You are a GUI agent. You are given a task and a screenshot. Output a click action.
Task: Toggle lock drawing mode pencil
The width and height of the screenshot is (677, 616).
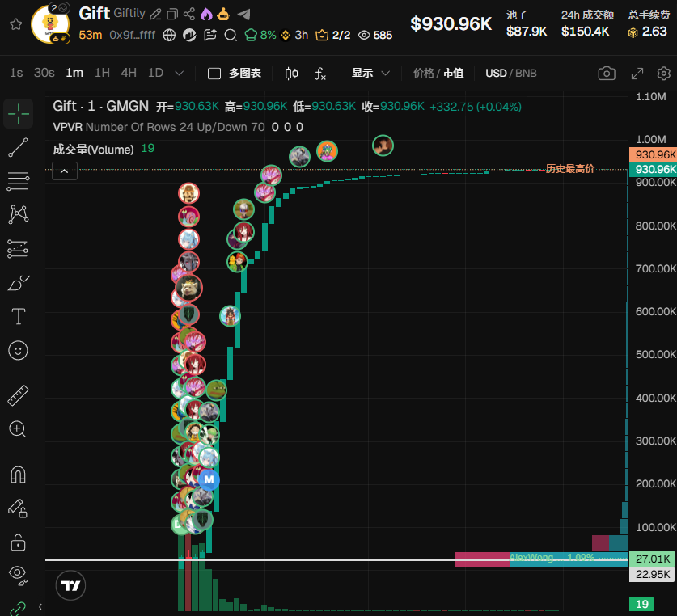(x=18, y=508)
